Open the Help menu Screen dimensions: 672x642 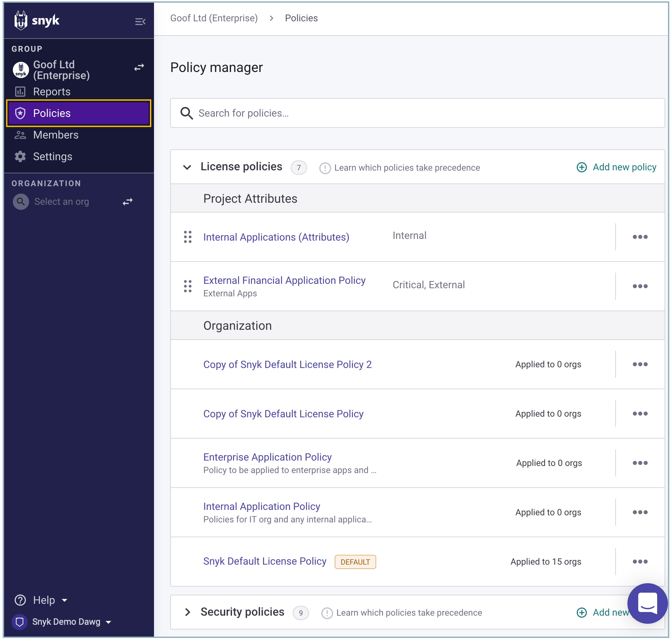point(41,600)
